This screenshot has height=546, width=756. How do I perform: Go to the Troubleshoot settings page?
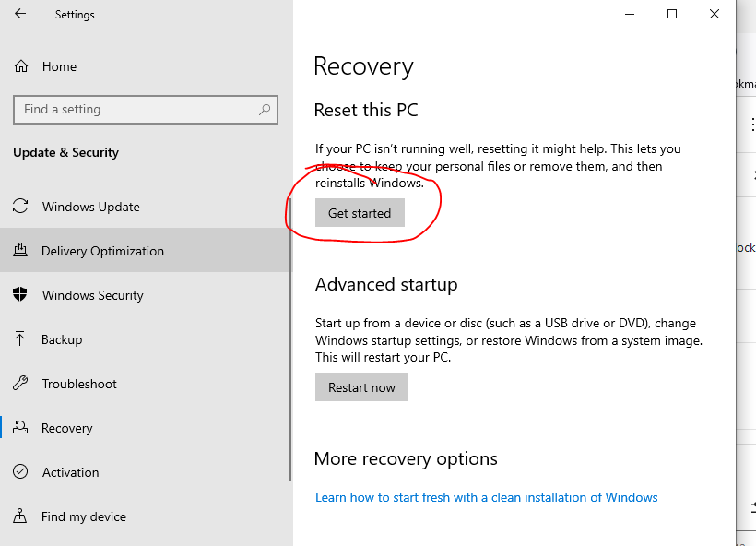point(79,384)
